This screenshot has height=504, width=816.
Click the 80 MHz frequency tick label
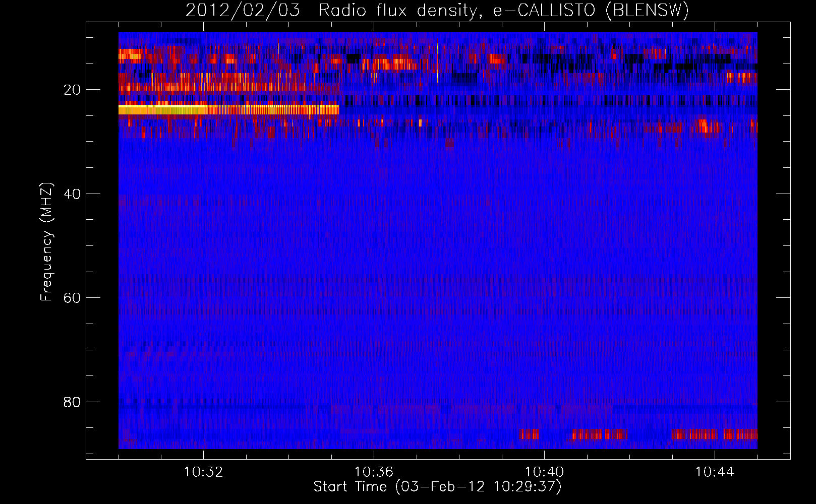click(73, 402)
